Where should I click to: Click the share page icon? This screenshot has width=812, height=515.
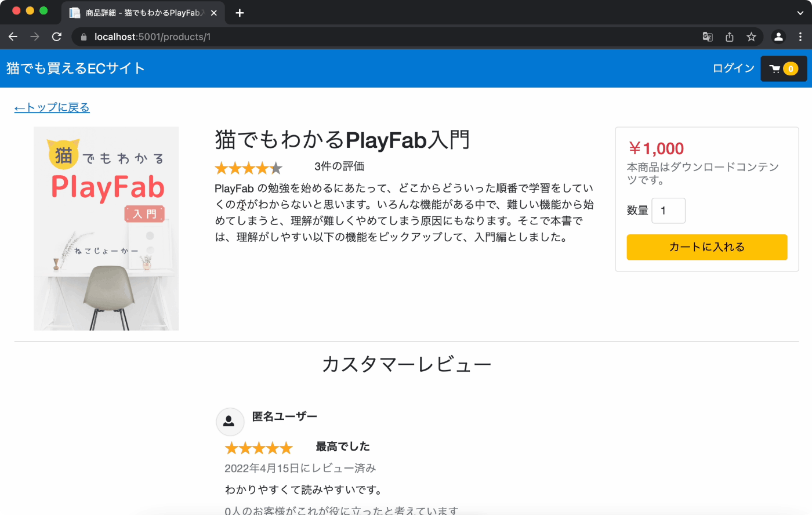click(x=730, y=37)
